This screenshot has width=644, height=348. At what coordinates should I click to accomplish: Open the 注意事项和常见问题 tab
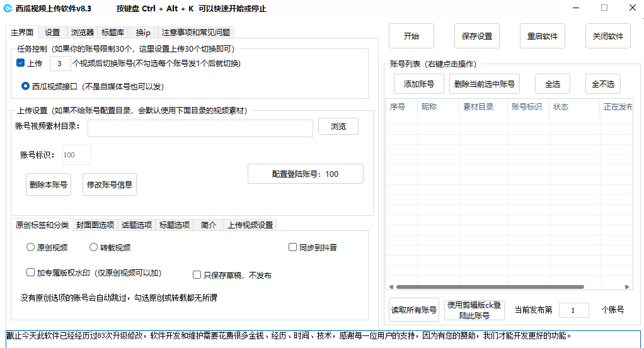pyautogui.click(x=196, y=33)
